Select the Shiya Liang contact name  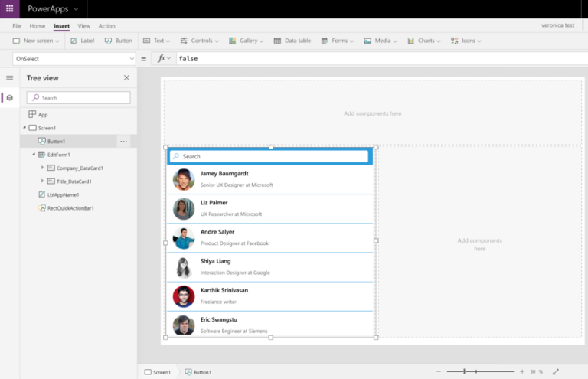(216, 261)
